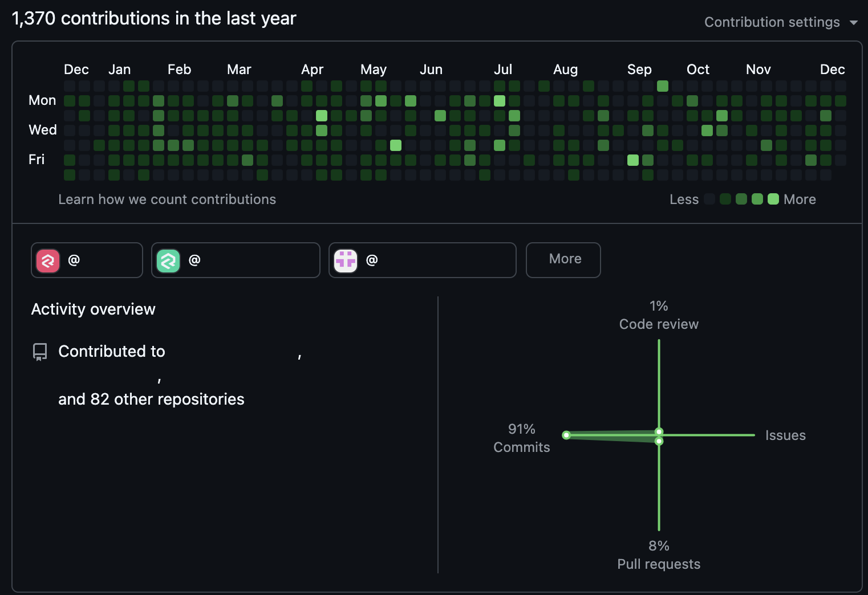Click the darkest legend swatch next to Less
This screenshot has width=868, height=595.
click(709, 199)
